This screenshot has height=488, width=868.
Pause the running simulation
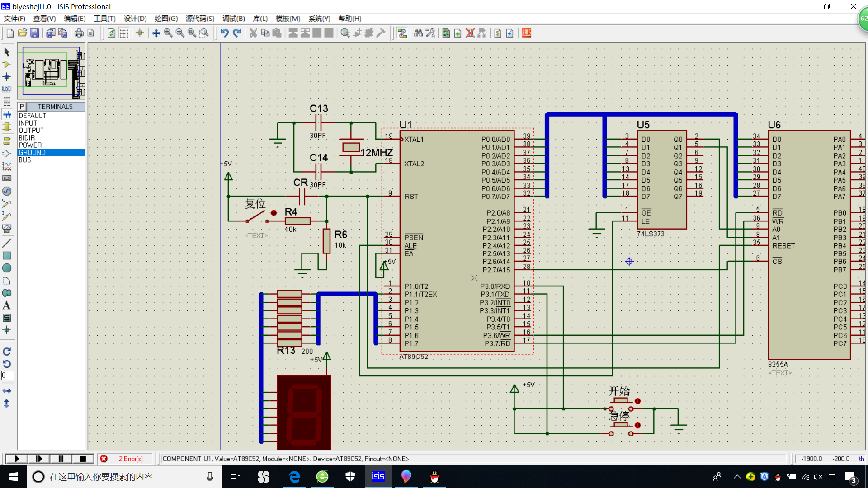pos(61,459)
